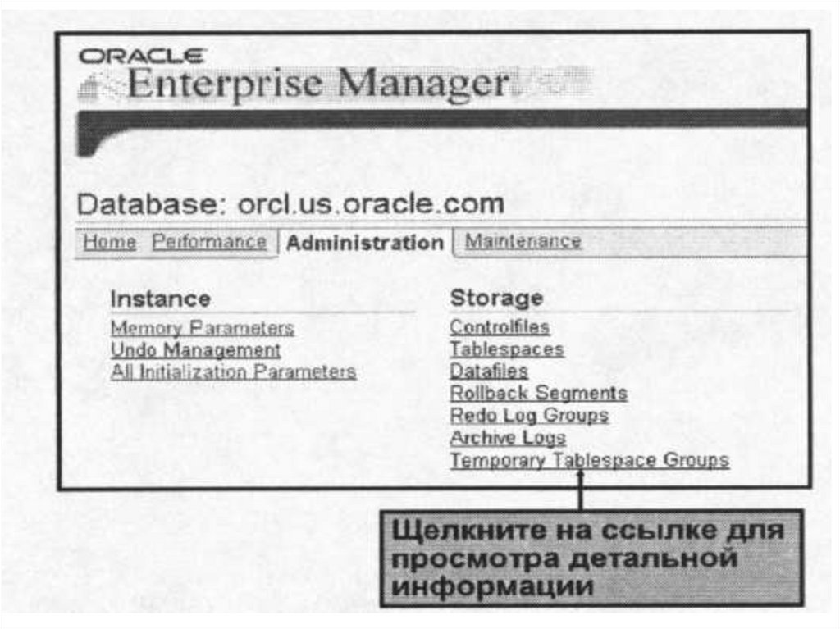840x629 pixels.
Task: Select the Administration tab
Action: [x=365, y=244]
